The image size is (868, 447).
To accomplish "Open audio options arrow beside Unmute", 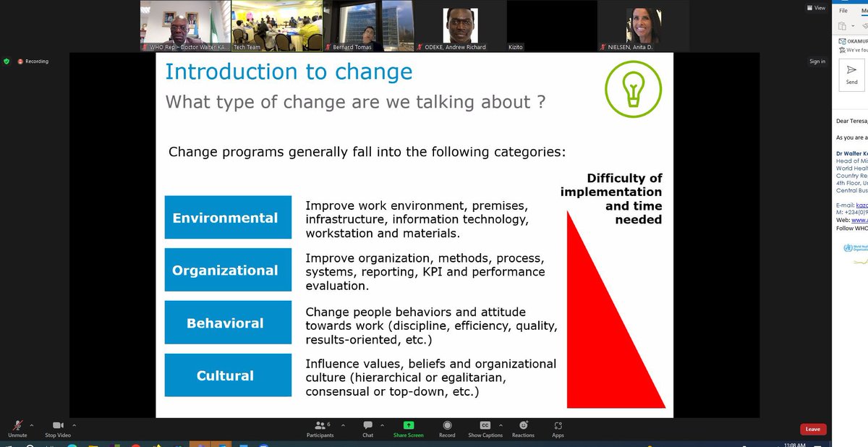I will point(31,425).
